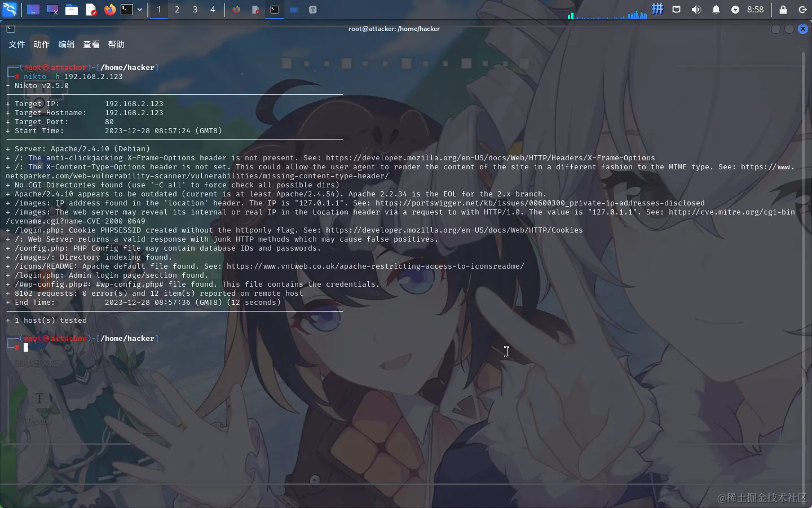This screenshot has width=812, height=508.
Task: Open the 动作 menu
Action: coord(42,44)
